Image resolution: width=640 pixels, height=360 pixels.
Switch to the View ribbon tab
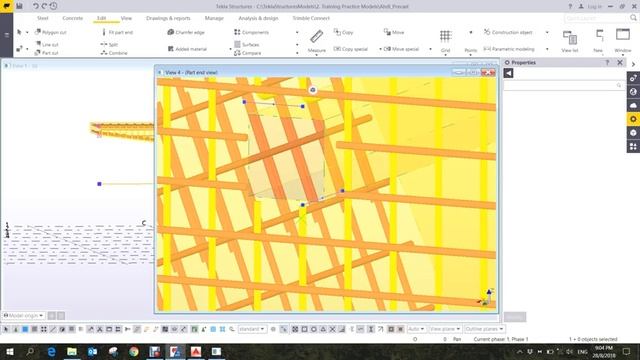click(126, 18)
